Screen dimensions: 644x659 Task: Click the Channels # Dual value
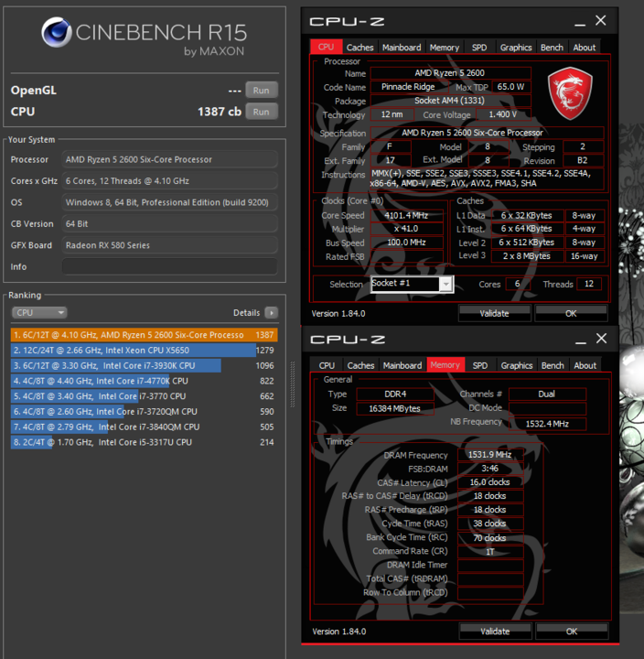click(x=547, y=394)
